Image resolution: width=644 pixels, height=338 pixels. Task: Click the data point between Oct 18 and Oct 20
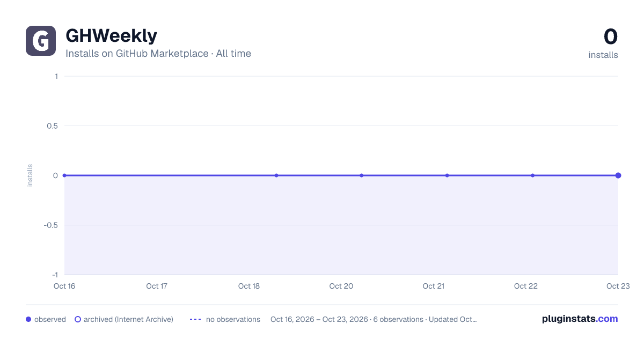(x=276, y=175)
